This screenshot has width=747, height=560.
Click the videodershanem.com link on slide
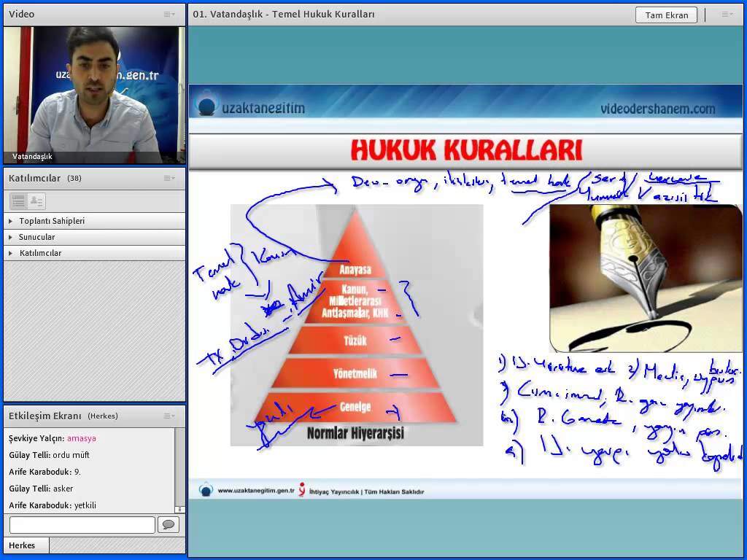coord(657,109)
